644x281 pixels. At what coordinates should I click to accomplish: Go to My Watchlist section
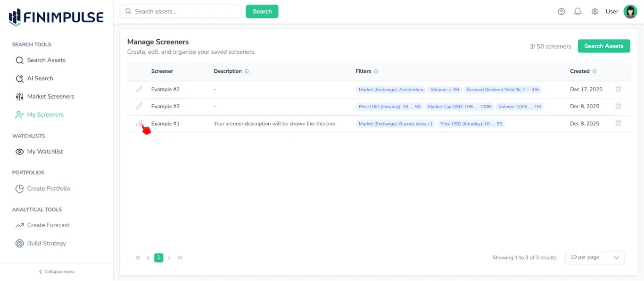point(44,151)
